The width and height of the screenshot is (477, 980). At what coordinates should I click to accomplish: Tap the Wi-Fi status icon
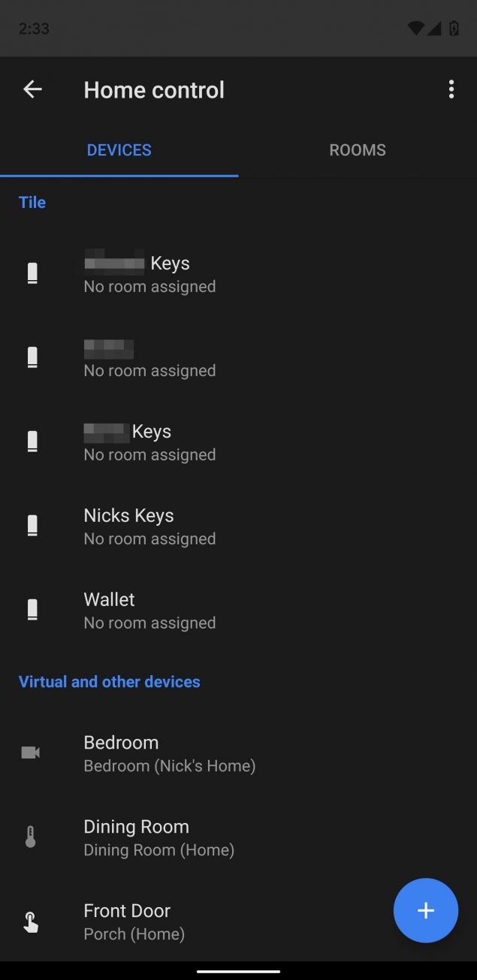pos(415,29)
